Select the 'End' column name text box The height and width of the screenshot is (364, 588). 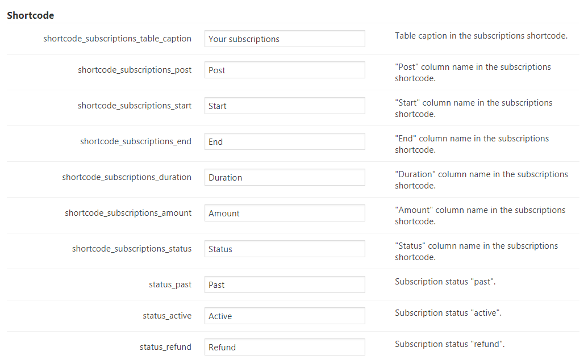285,142
